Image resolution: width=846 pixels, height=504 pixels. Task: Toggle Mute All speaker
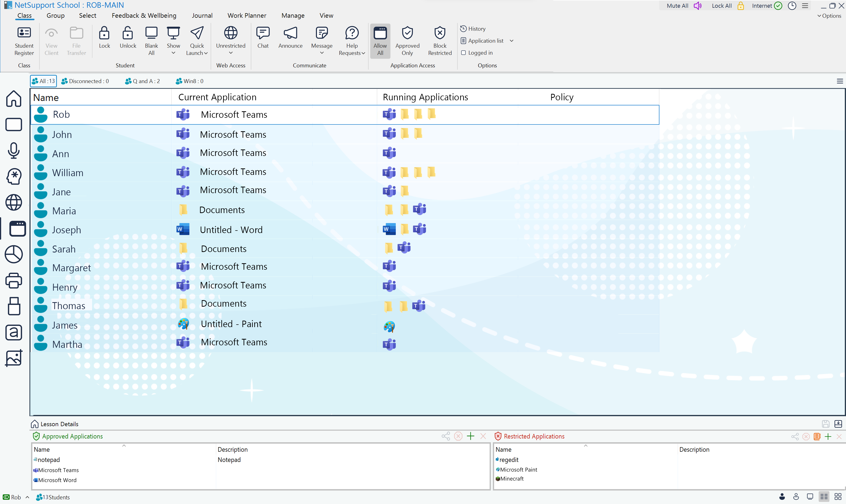click(x=697, y=6)
